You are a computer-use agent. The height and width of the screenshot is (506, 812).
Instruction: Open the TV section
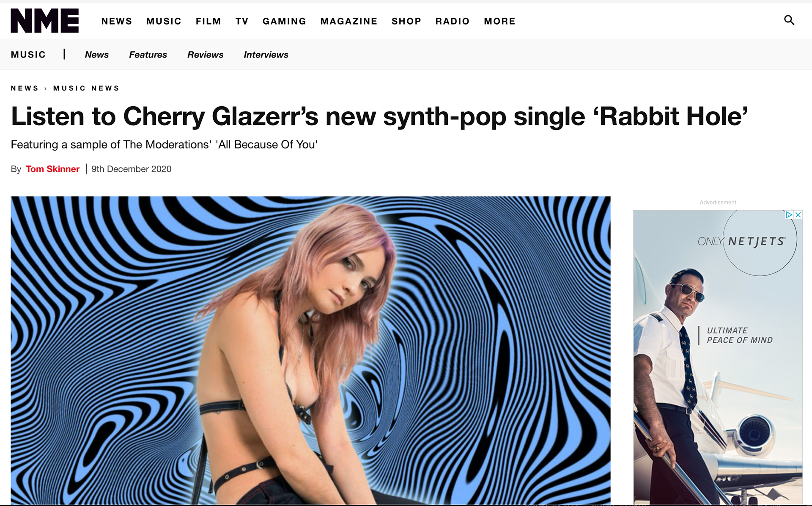click(242, 21)
